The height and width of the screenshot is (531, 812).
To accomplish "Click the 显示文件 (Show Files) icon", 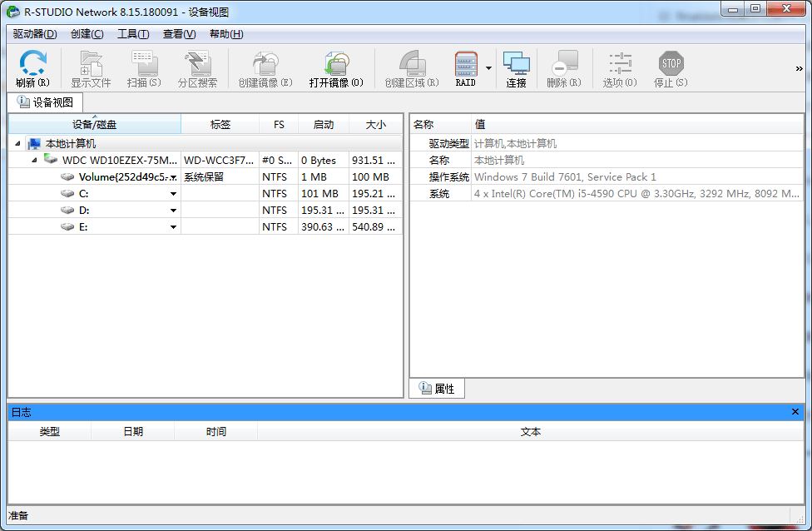I will tap(91, 67).
